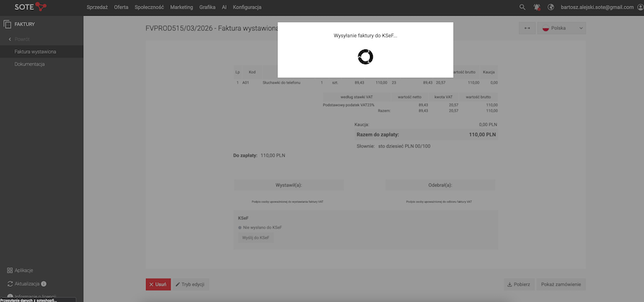Click the Wyślij do KSeF button
This screenshot has height=302, width=644.
point(255,237)
